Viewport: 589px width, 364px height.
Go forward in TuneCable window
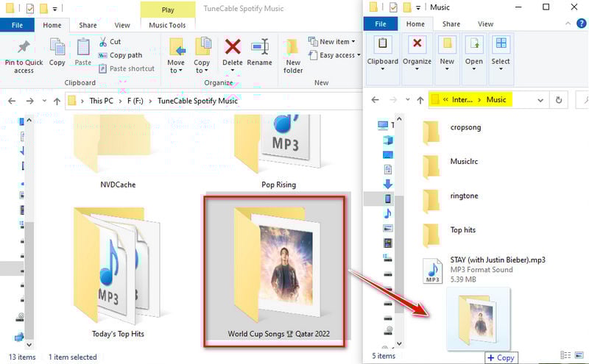click(x=29, y=101)
